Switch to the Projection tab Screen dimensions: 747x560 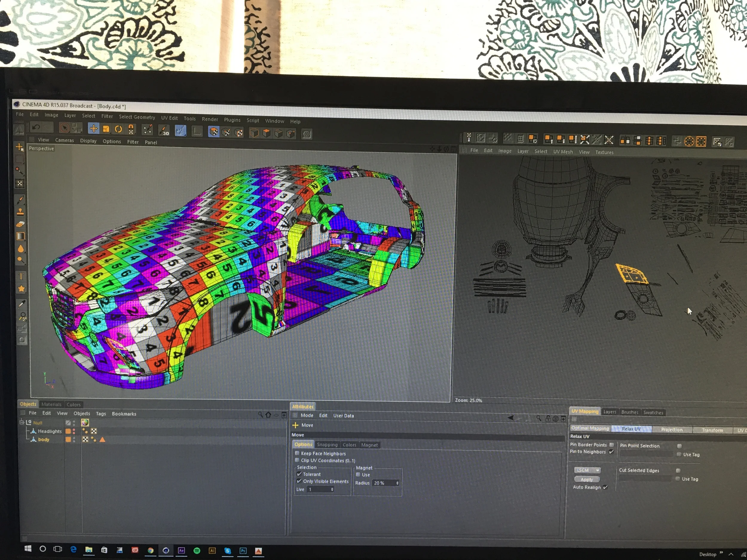click(x=672, y=430)
